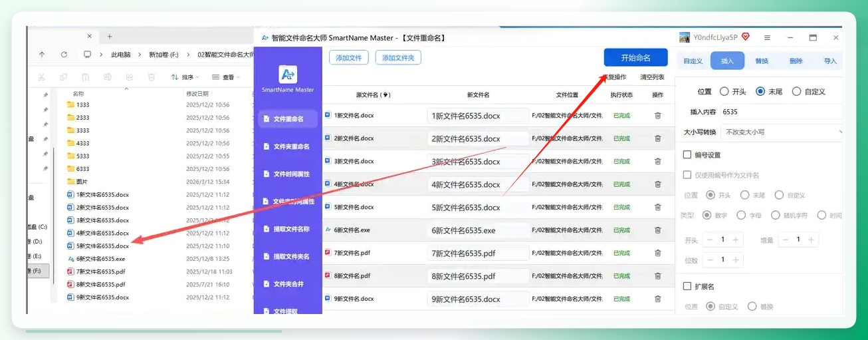Click plus on the 位数 number stepper
This screenshot has width=868, height=340.
click(x=736, y=259)
